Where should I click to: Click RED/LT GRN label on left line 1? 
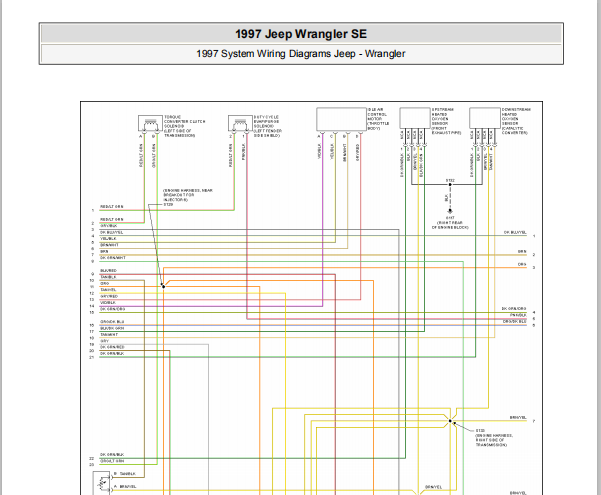pos(112,207)
